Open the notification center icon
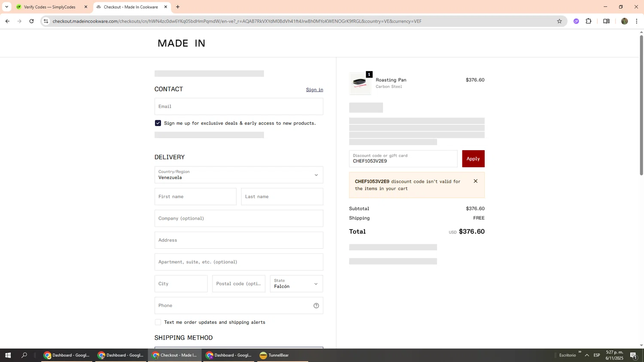 [633, 355]
